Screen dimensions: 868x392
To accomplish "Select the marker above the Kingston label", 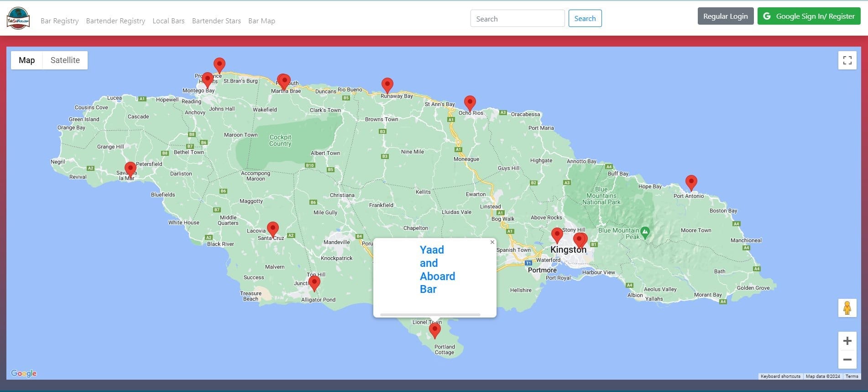I will [580, 240].
